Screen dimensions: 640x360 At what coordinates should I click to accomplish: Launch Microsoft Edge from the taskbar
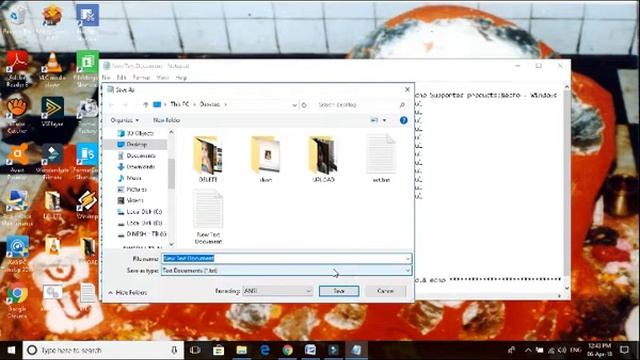point(265,350)
